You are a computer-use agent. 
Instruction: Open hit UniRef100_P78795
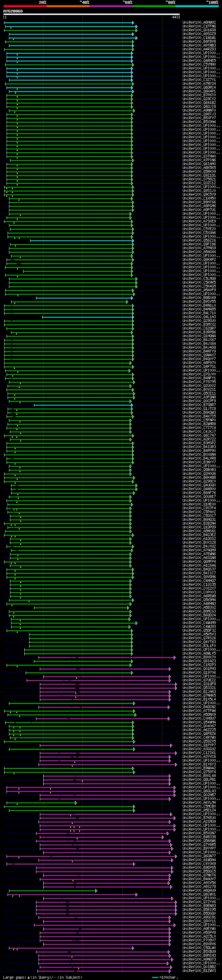coord(199,382)
